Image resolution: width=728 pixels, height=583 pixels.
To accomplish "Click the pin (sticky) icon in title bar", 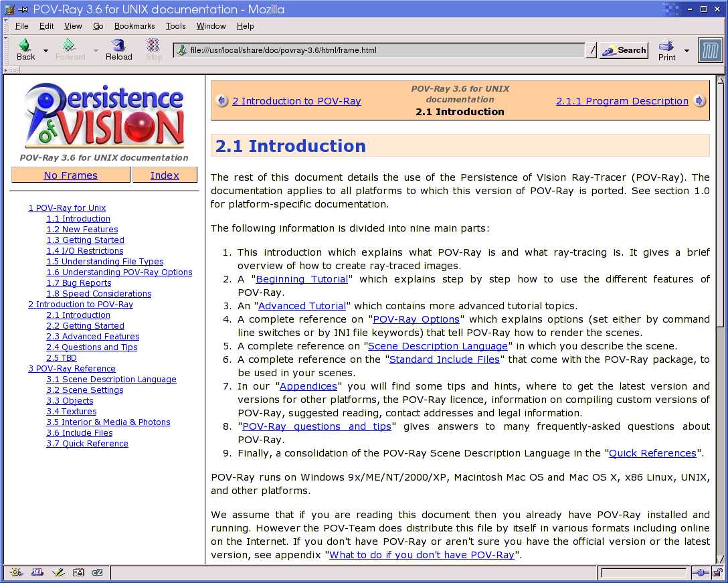I will coord(23,9).
